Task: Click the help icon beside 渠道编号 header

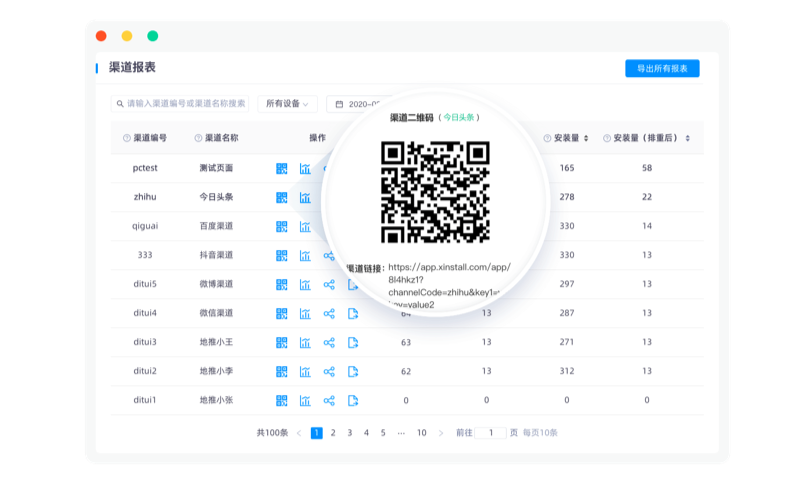Action: click(x=127, y=138)
